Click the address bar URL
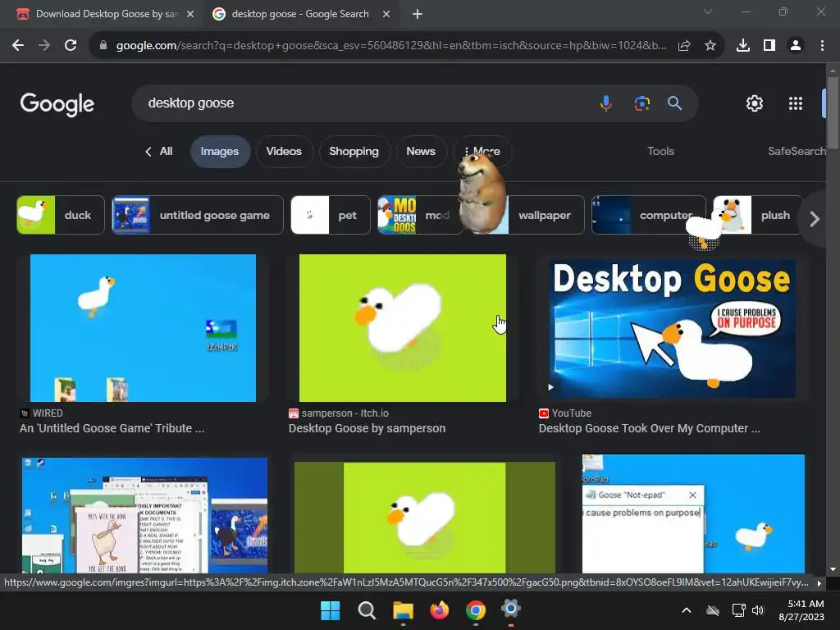This screenshot has width=840, height=630. [391, 46]
